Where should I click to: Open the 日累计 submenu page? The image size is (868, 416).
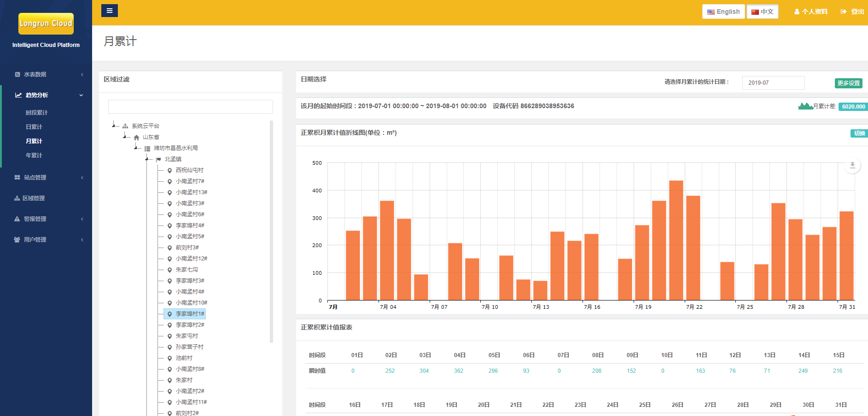click(x=34, y=127)
